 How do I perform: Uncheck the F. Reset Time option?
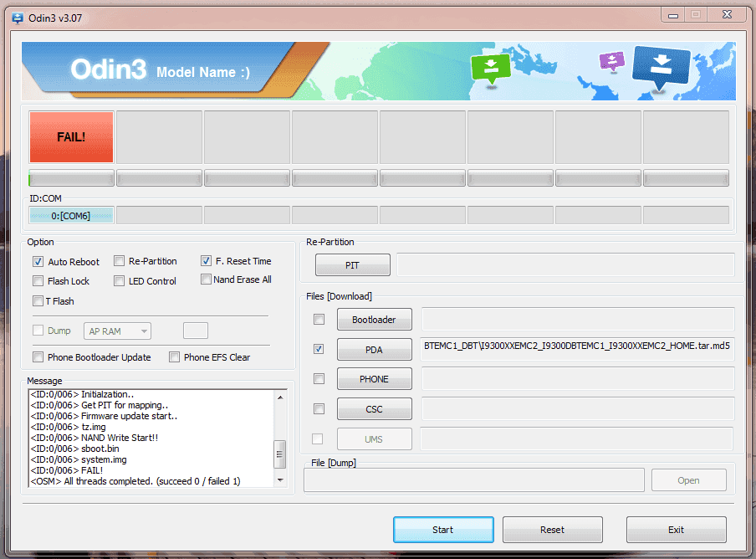(x=206, y=261)
